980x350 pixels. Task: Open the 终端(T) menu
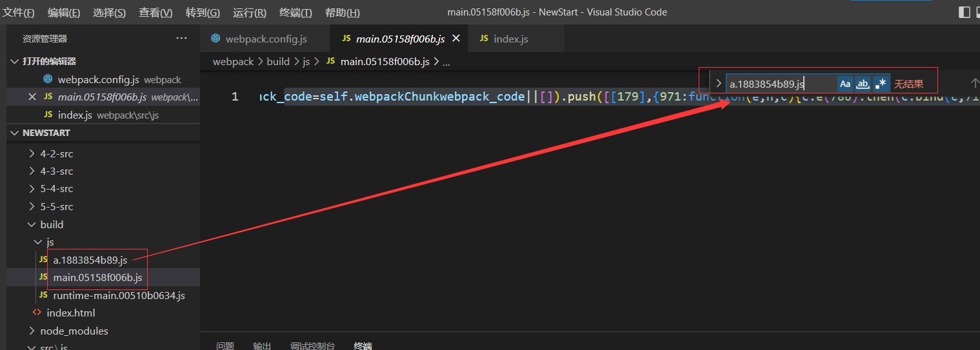[x=295, y=13]
